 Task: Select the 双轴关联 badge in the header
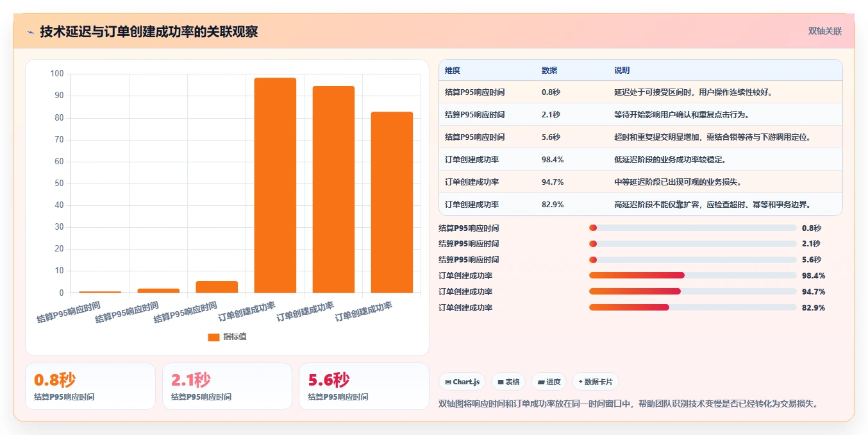coord(824,31)
